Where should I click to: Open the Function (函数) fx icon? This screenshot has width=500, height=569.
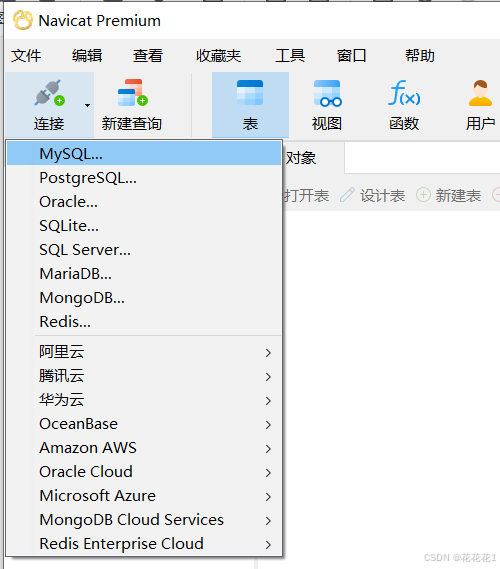(404, 93)
